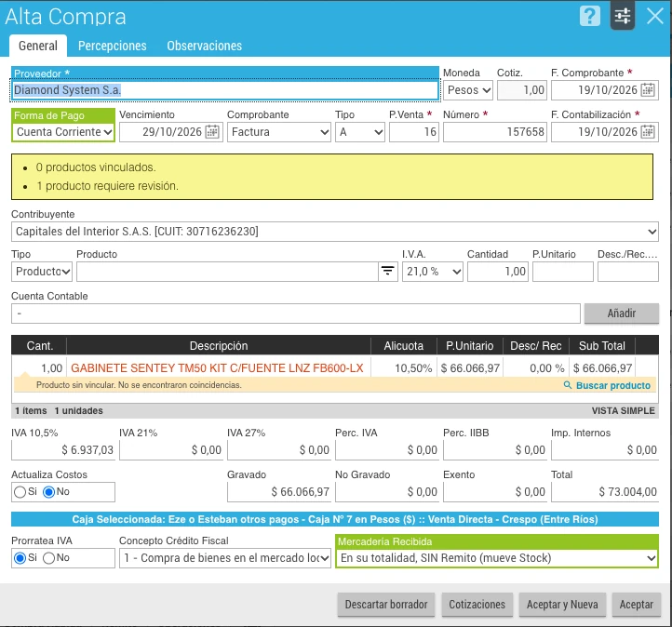Open the Mercadería Recibida dropdown
Viewport: 672px width, 627px height.
coord(497,558)
